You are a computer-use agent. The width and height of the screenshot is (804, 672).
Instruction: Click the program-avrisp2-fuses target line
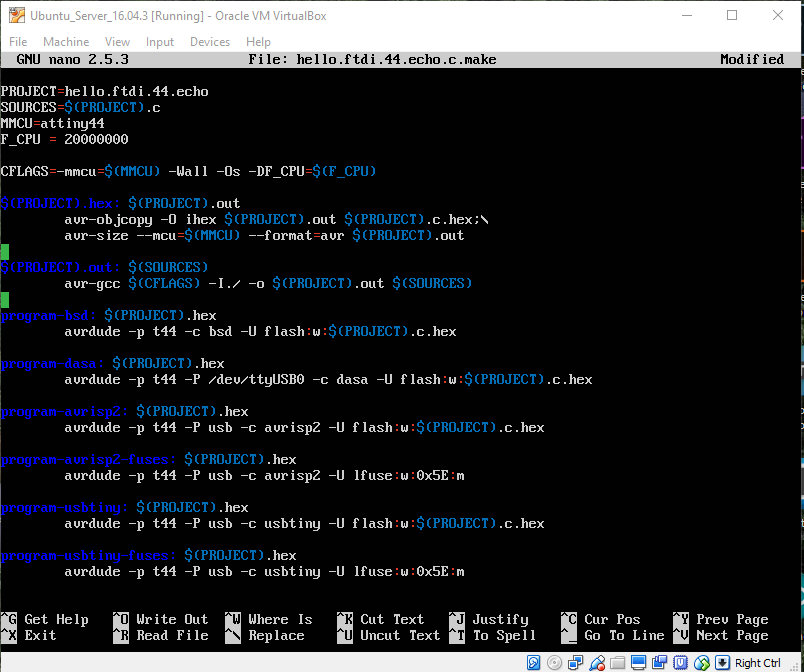[148, 459]
